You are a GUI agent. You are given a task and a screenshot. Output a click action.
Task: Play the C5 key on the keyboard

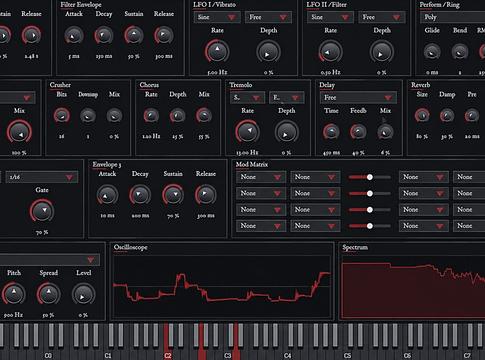click(347, 354)
